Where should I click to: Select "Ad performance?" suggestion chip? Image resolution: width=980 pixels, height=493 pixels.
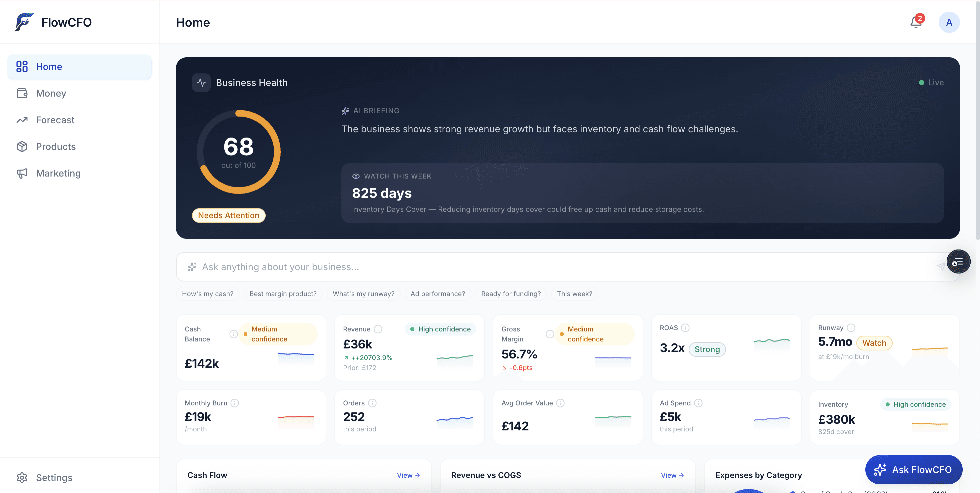(x=437, y=293)
